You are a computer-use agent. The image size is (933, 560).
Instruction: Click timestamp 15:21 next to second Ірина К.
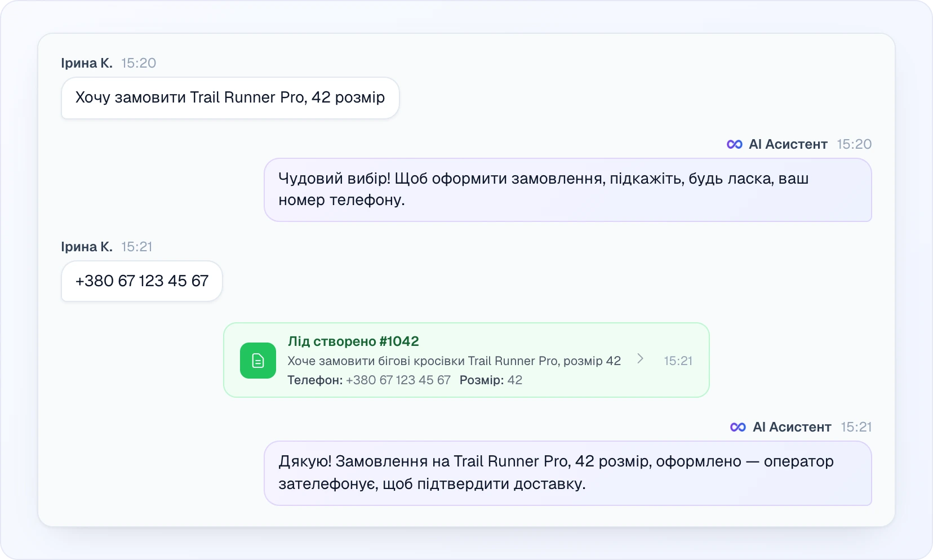137,247
